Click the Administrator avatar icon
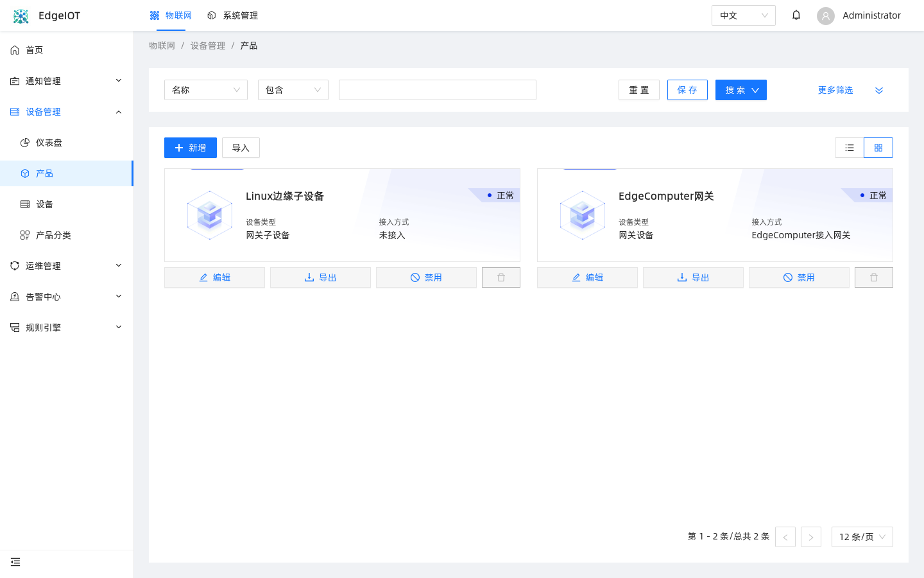Viewport: 924px width, 578px height. click(826, 16)
